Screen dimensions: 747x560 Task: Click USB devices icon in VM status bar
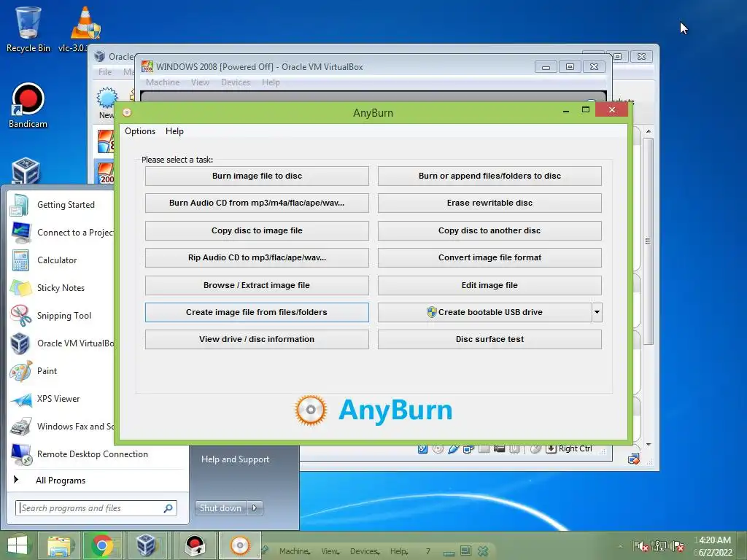coord(453,448)
